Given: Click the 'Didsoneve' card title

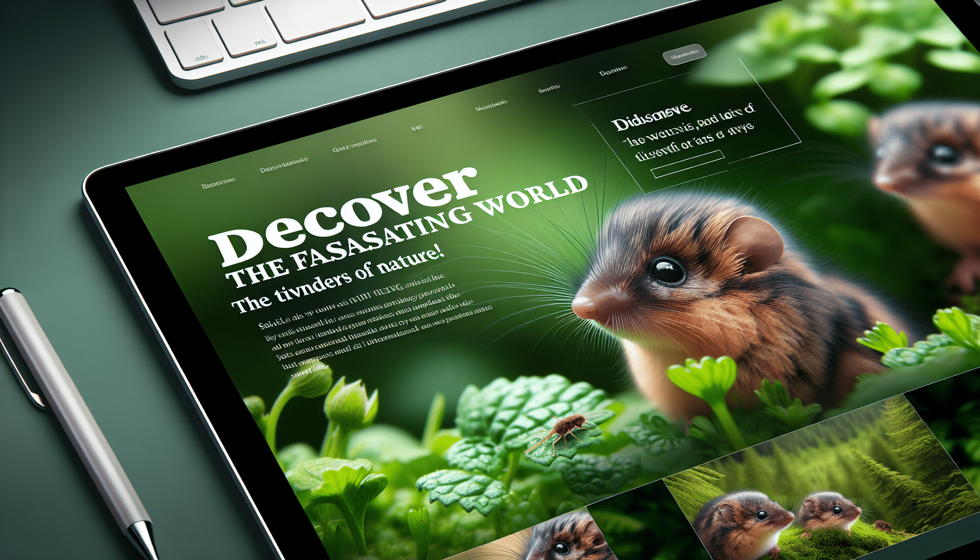Looking at the screenshot, I should pos(651,118).
